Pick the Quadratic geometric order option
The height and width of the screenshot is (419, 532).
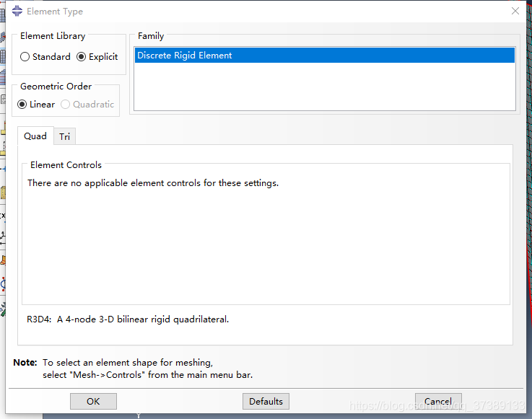pyautogui.click(x=66, y=105)
